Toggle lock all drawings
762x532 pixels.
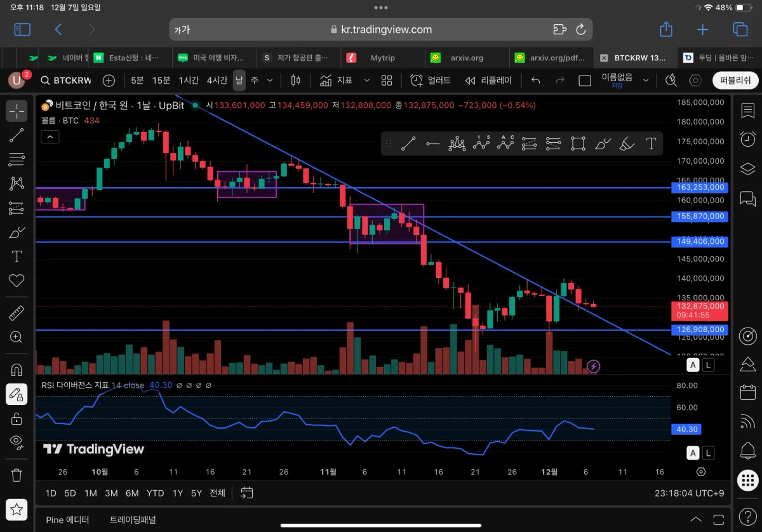click(x=17, y=418)
